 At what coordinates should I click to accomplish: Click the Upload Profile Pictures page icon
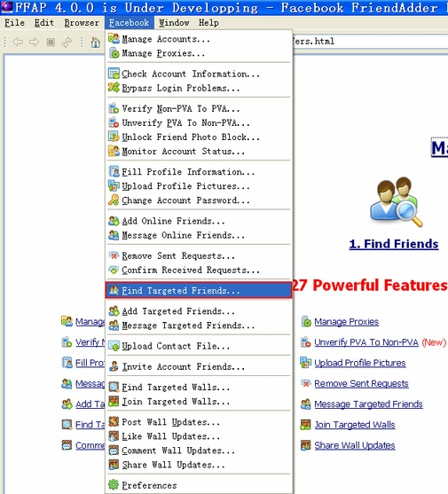[x=305, y=363]
